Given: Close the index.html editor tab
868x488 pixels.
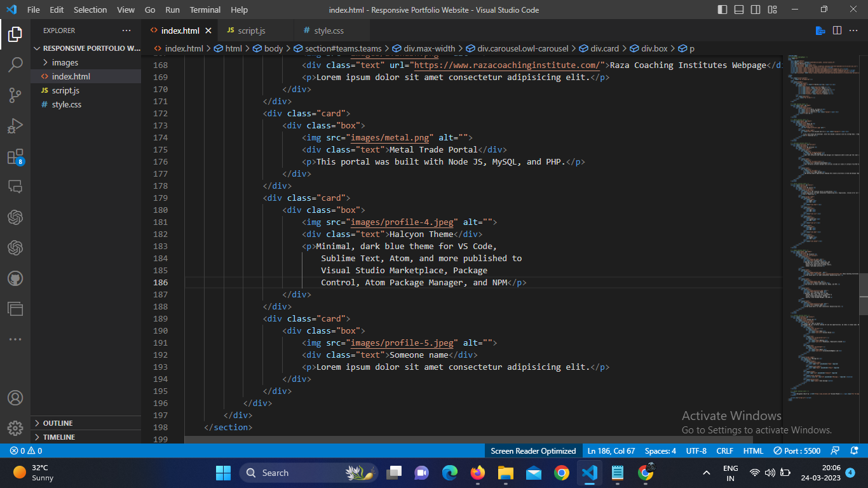Looking at the screenshot, I should click(x=208, y=30).
